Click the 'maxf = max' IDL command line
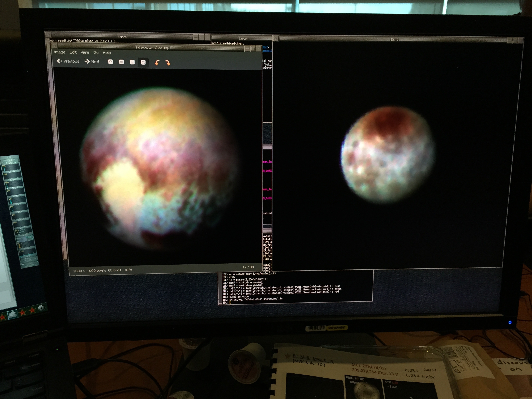This screenshot has height=399, width=532. pos(243,285)
